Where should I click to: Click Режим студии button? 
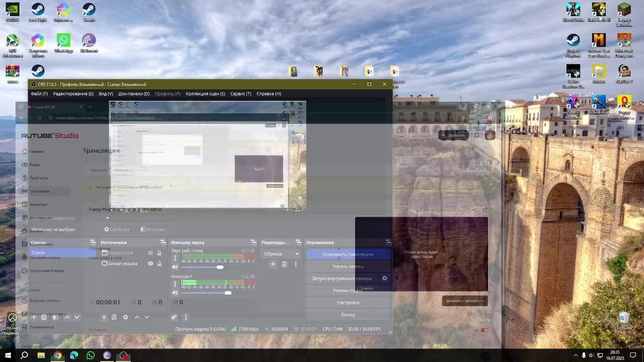348,291
